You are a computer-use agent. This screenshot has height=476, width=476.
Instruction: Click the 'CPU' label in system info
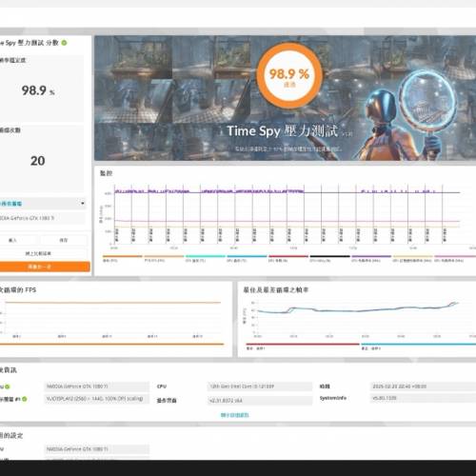(x=162, y=387)
